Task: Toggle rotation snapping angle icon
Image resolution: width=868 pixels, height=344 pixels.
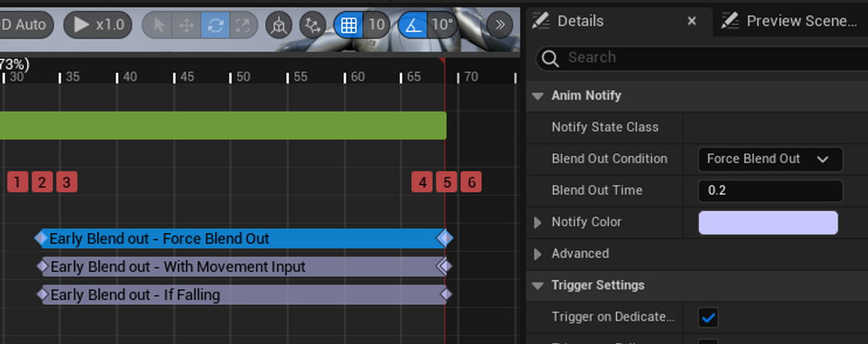Action: click(x=413, y=25)
